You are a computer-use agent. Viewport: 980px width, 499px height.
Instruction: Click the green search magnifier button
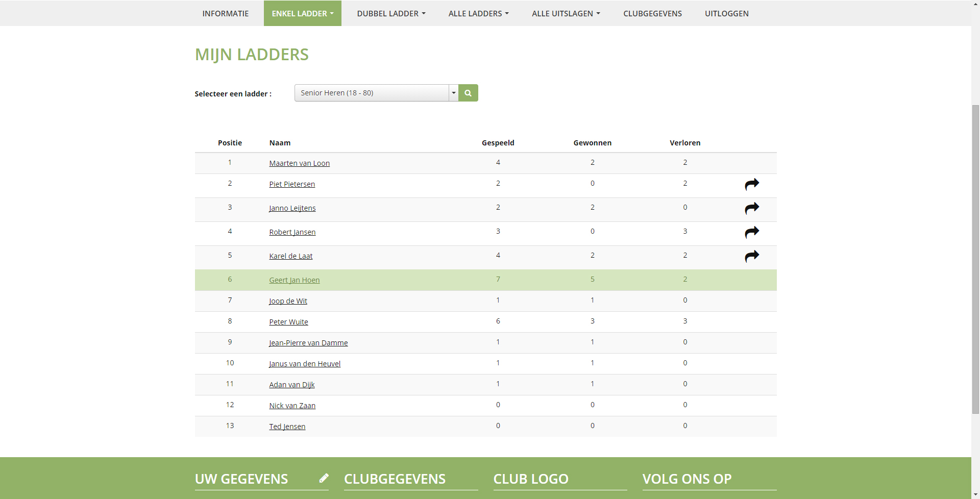(468, 93)
